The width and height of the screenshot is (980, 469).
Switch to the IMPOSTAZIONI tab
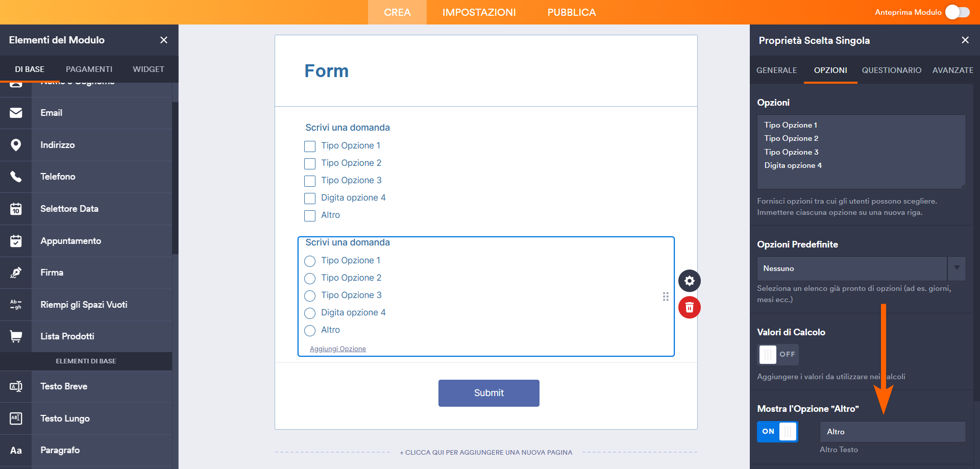point(479,12)
